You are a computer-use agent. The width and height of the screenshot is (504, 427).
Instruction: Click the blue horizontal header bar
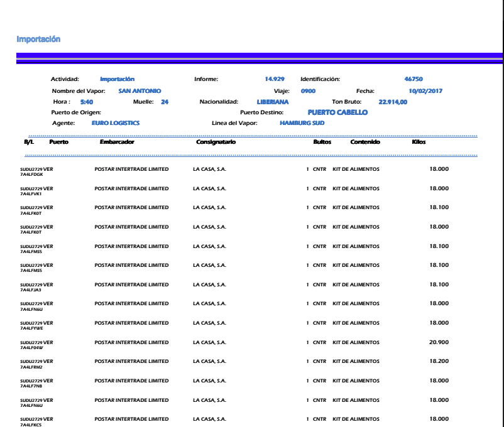pyautogui.click(x=251, y=58)
